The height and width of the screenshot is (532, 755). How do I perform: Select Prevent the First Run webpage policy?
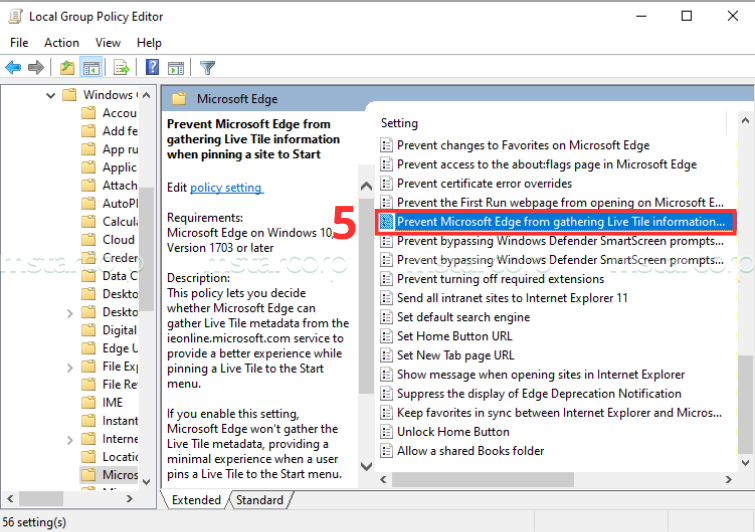point(560,203)
